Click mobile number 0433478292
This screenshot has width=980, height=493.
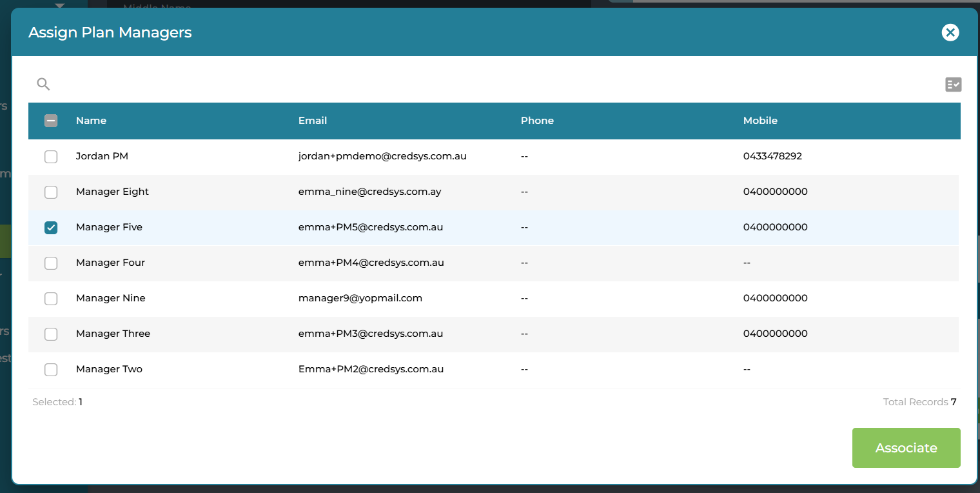tap(772, 156)
